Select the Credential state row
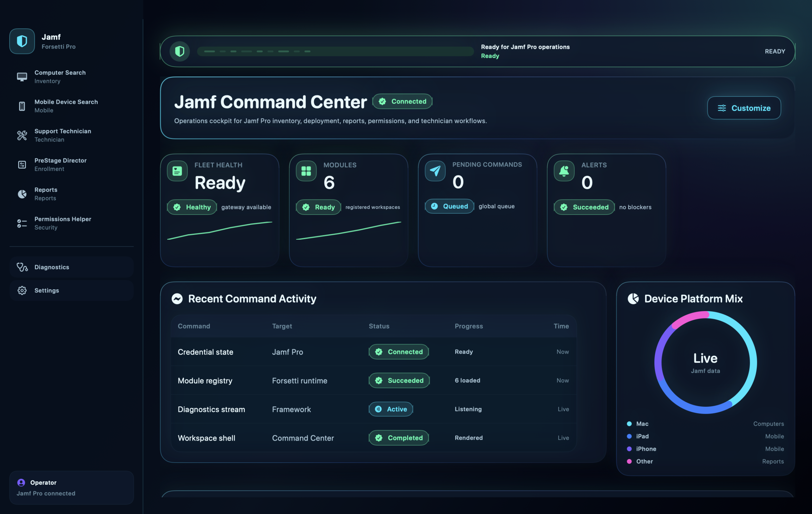The width and height of the screenshot is (812, 514). 374,352
